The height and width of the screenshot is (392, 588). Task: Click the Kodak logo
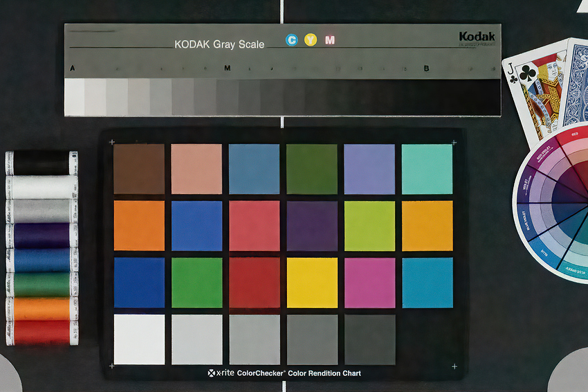click(477, 37)
